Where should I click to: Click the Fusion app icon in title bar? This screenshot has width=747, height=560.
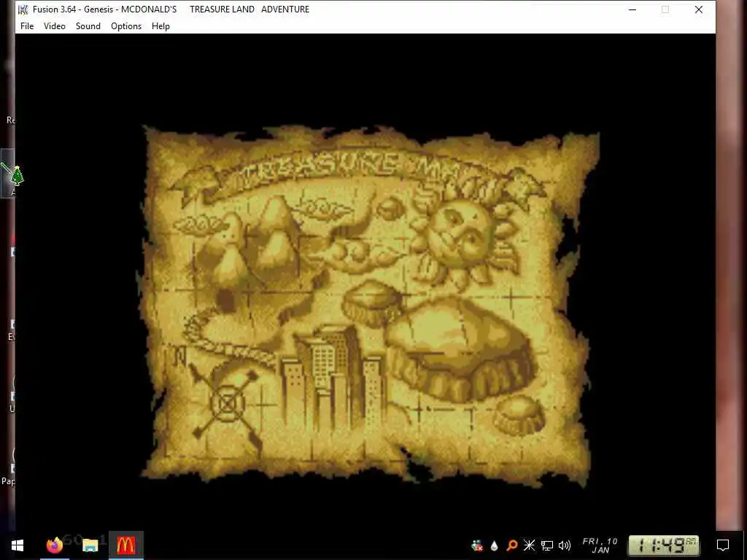pyautogui.click(x=23, y=9)
